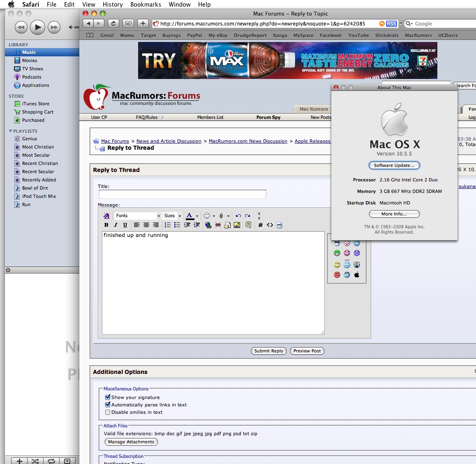The image size is (476, 464).
Task: Insert an ordered numbered list
Action: [x=168, y=225]
